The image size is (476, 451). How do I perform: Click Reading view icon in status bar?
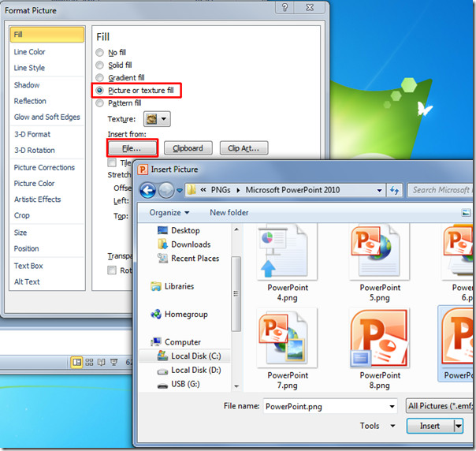point(102,362)
